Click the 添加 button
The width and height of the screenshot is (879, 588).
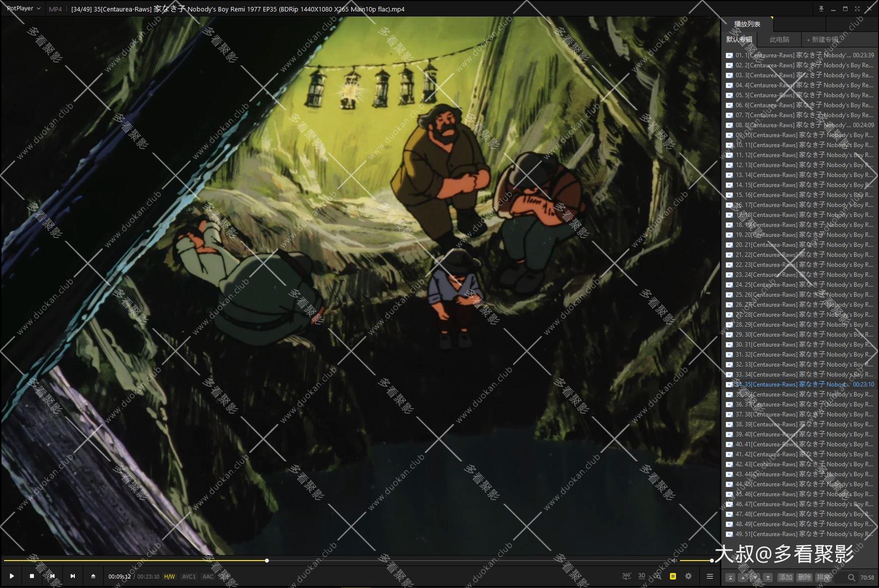tap(786, 577)
